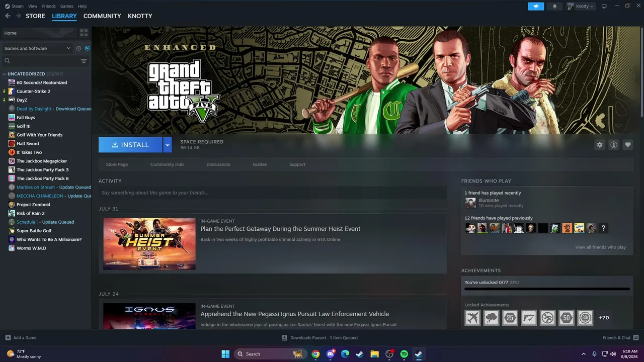Image resolution: width=644 pixels, height=362 pixels.
Task: Open Summer Heist Event headline
Action: 280,229
